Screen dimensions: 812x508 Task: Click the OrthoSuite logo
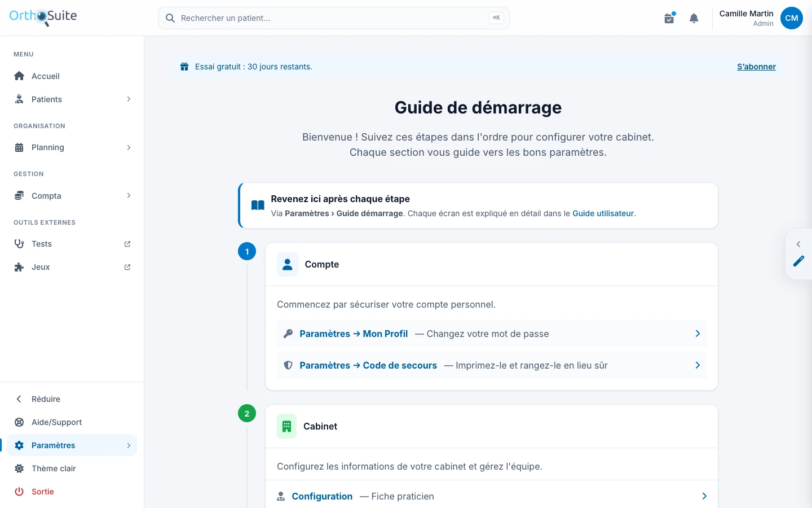pyautogui.click(x=43, y=17)
